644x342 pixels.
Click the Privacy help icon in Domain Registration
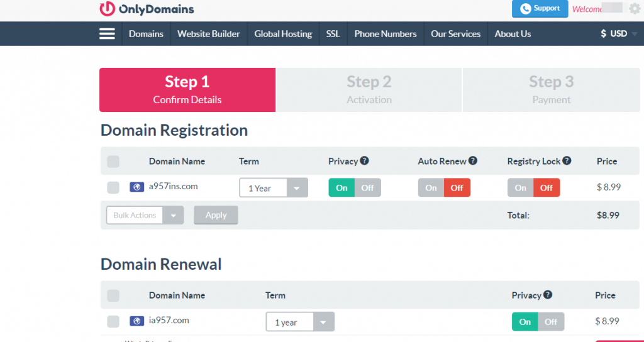(364, 161)
